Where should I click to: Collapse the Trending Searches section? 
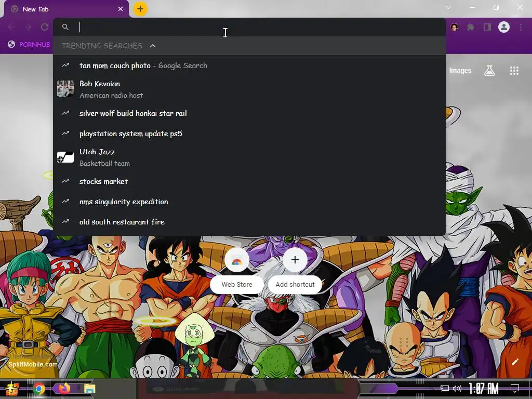pyautogui.click(x=153, y=46)
